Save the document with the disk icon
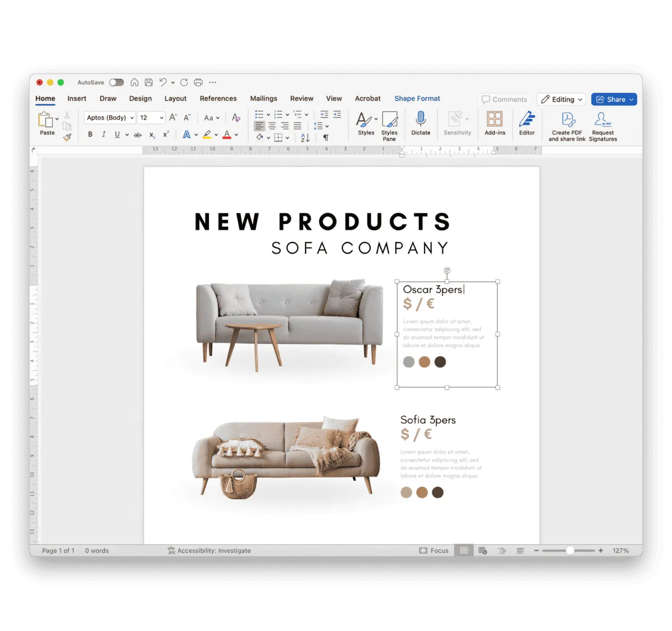The height and width of the screenshot is (631, 672). 148,82
